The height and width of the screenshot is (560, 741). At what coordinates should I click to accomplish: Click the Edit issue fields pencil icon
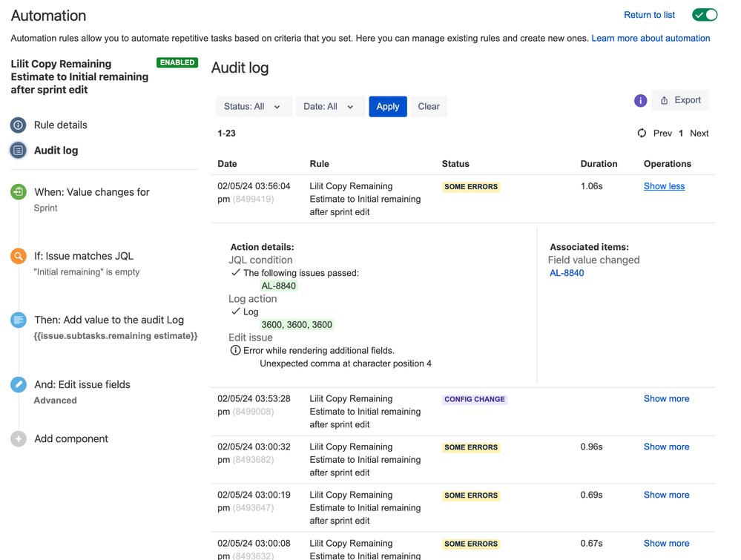coord(19,384)
